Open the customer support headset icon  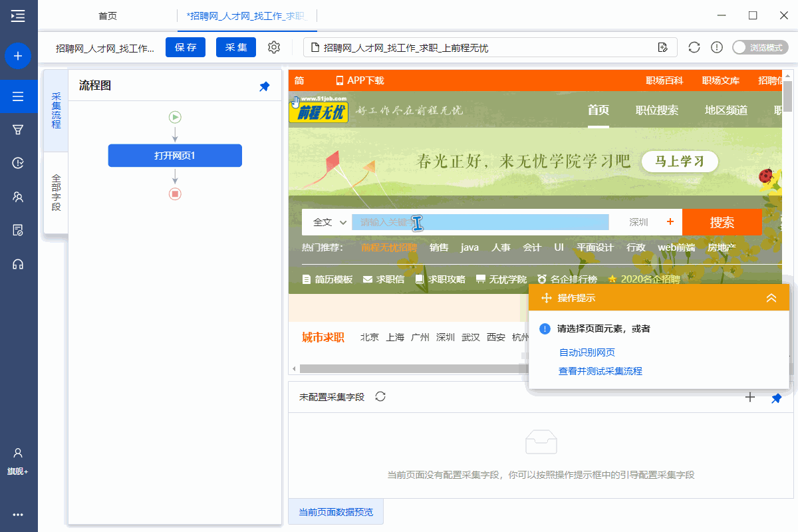tap(18, 264)
